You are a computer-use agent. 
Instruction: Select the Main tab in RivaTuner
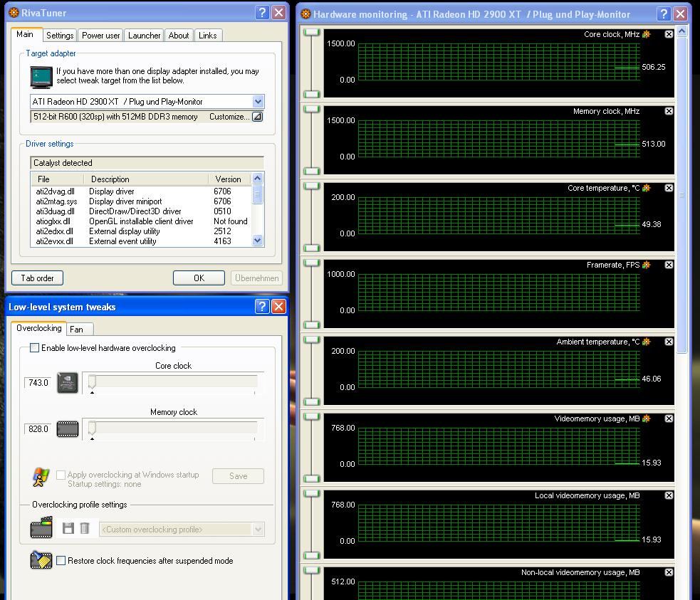26,34
